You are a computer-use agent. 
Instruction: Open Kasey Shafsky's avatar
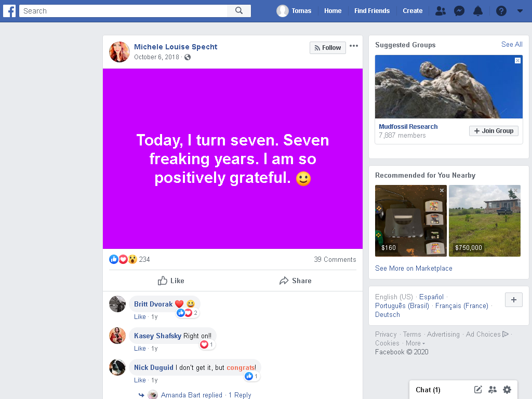pos(117,336)
